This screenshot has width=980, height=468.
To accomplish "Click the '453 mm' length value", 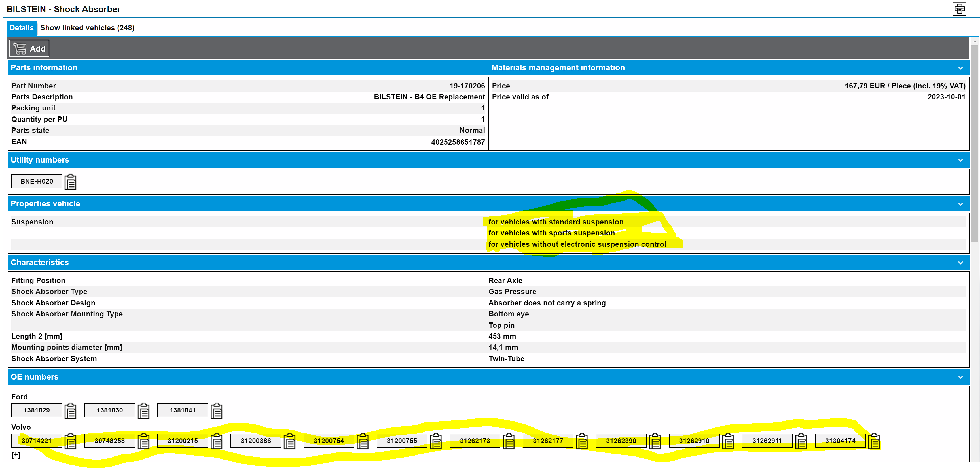I will pyautogui.click(x=502, y=337).
